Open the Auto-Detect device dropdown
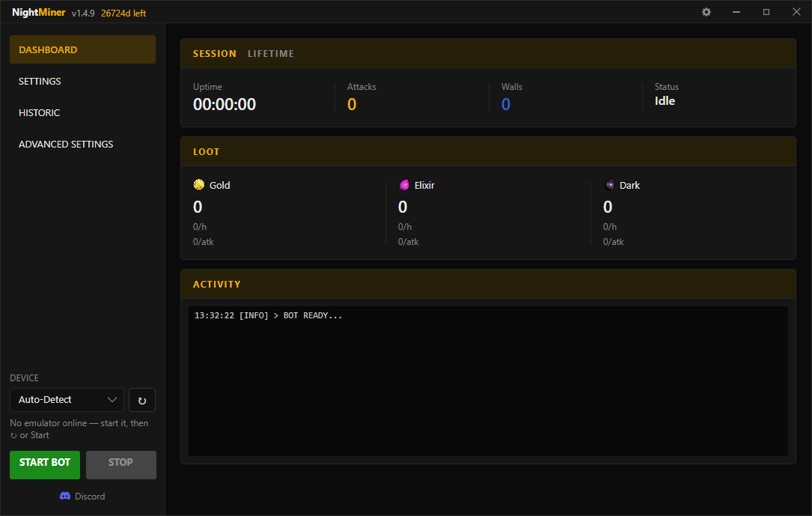 click(67, 400)
